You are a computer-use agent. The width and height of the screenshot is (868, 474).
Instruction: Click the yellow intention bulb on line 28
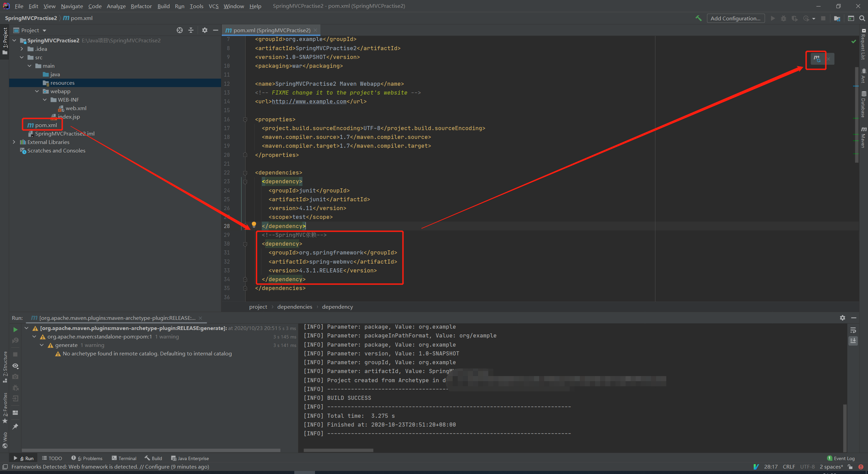[254, 224]
